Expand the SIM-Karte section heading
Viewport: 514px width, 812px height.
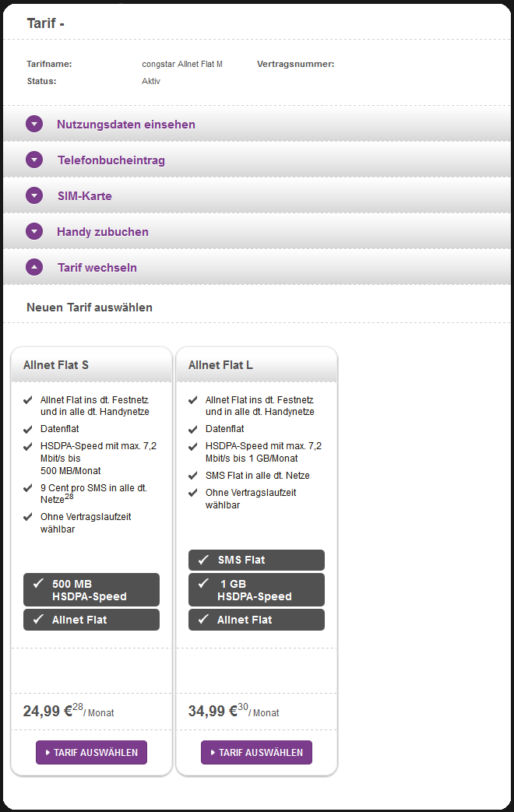point(84,196)
